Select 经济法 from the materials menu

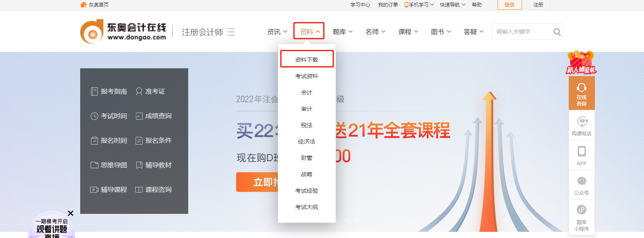coord(306,141)
